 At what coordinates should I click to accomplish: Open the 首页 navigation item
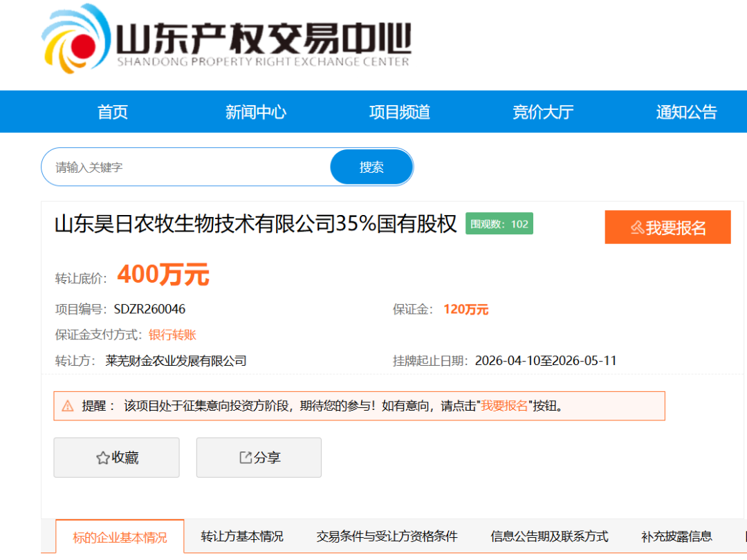pyautogui.click(x=113, y=112)
